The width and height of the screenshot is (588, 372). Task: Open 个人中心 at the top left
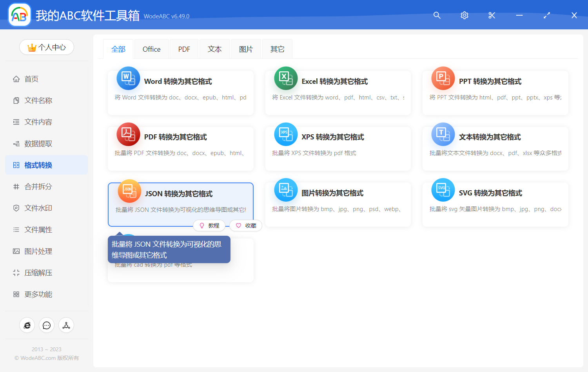(47, 47)
